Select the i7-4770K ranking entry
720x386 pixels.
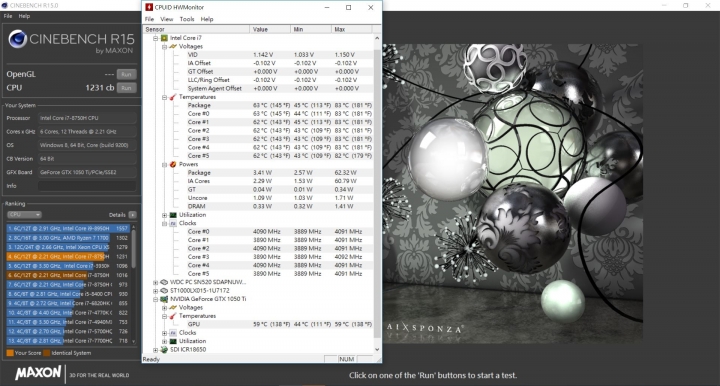coord(68,313)
